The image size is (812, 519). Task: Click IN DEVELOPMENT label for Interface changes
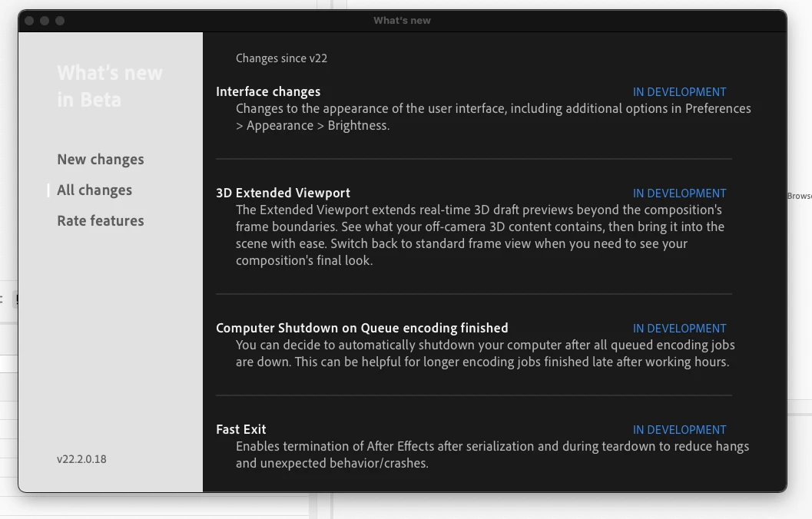(679, 92)
